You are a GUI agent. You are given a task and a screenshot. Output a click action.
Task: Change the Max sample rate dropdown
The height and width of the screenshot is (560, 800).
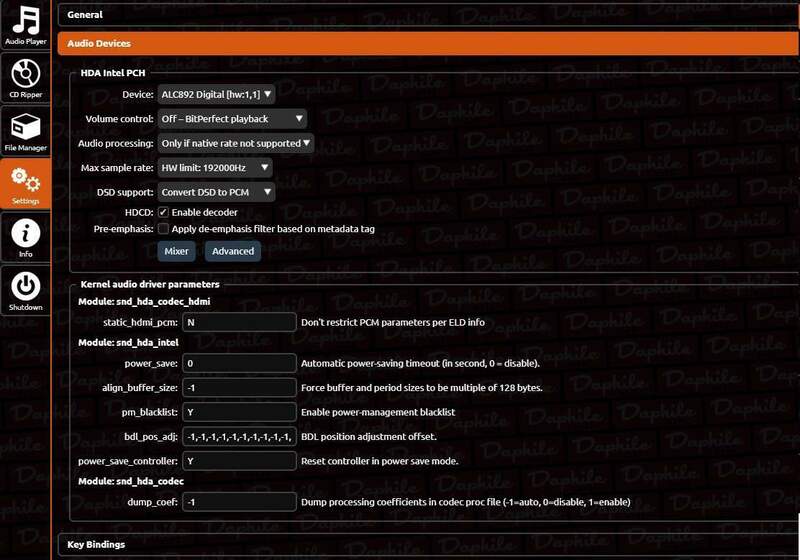(x=214, y=167)
